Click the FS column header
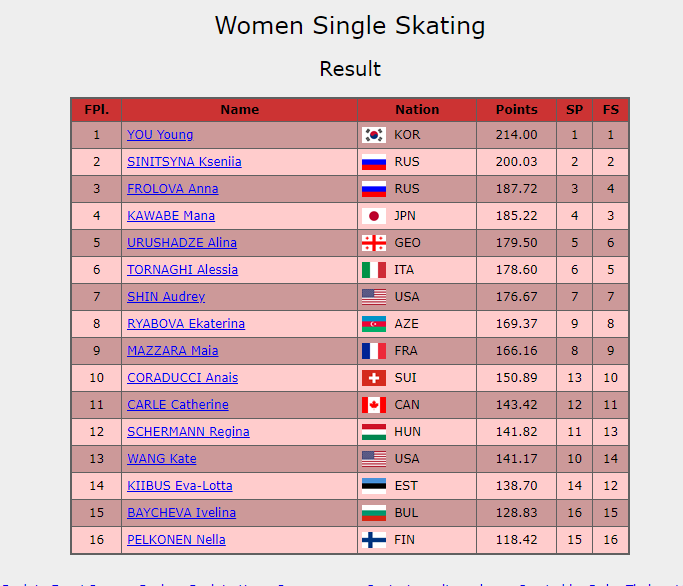Image resolution: width=683 pixels, height=586 pixels. point(611,109)
